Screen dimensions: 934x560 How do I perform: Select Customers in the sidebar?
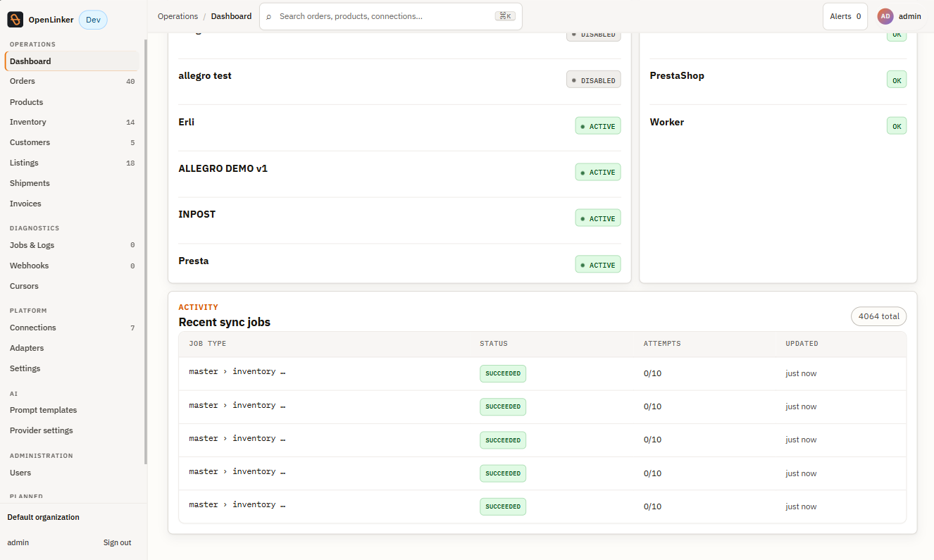click(72, 142)
